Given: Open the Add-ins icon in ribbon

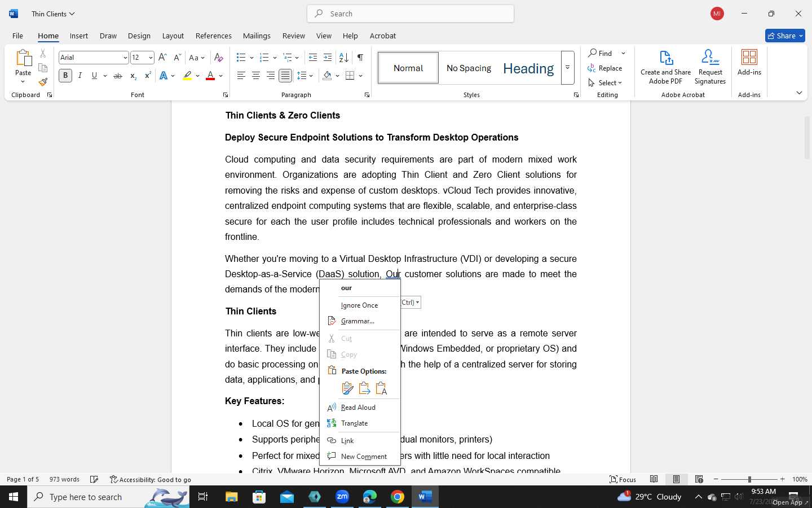Looking at the screenshot, I should (749, 63).
